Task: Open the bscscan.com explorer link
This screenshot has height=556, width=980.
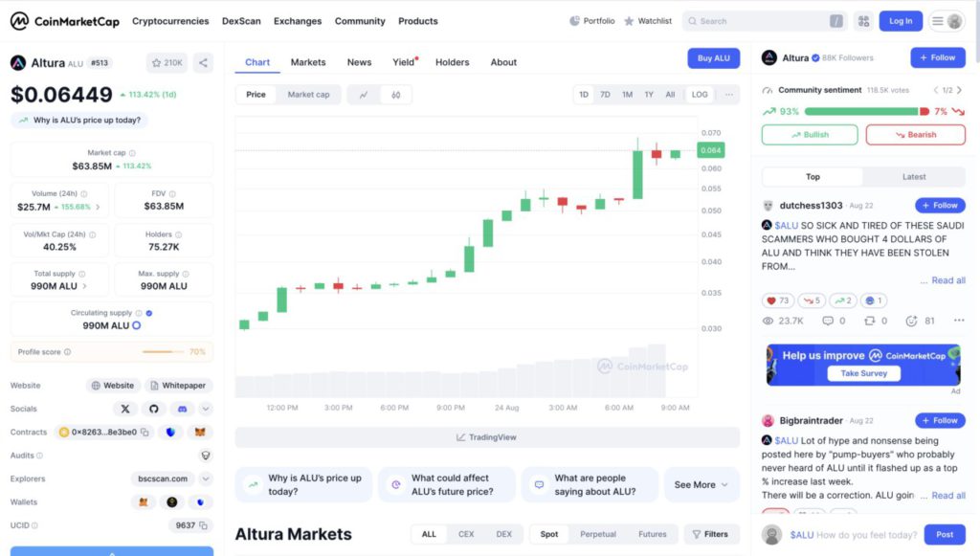Action: 163,478
